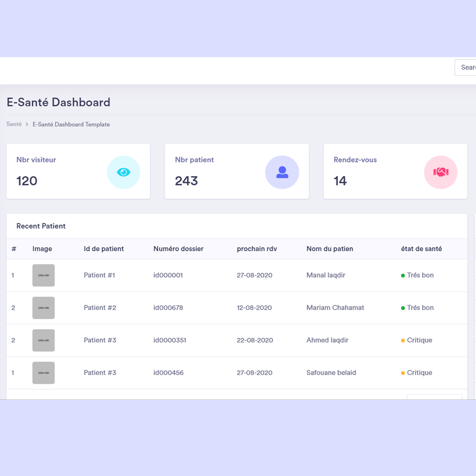Click the name Mariam Chahamat
This screenshot has height=476, width=476.
tap(335, 307)
